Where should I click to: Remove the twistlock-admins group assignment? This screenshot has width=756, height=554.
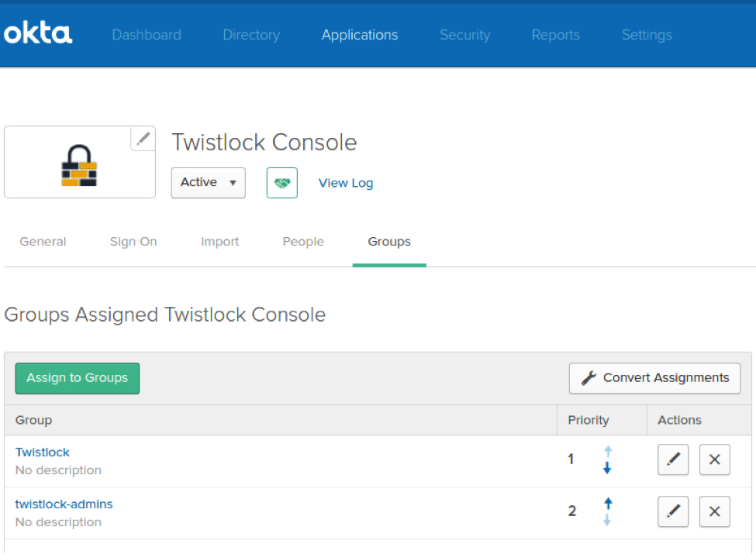(x=715, y=511)
